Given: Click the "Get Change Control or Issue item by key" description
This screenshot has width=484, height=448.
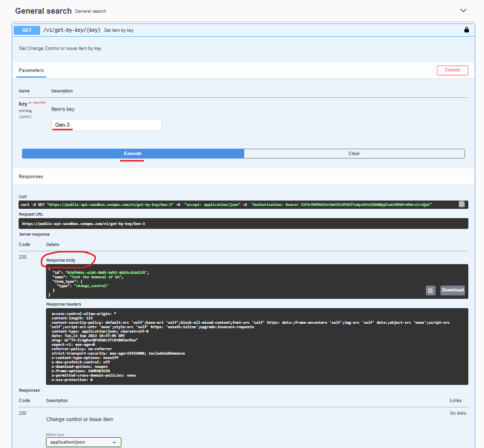Looking at the screenshot, I should tap(60, 48).
